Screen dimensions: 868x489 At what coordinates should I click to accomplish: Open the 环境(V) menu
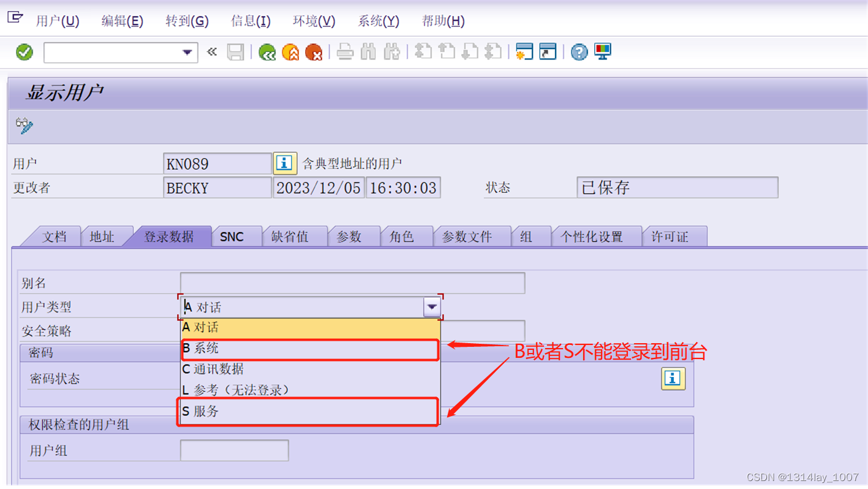tap(314, 21)
